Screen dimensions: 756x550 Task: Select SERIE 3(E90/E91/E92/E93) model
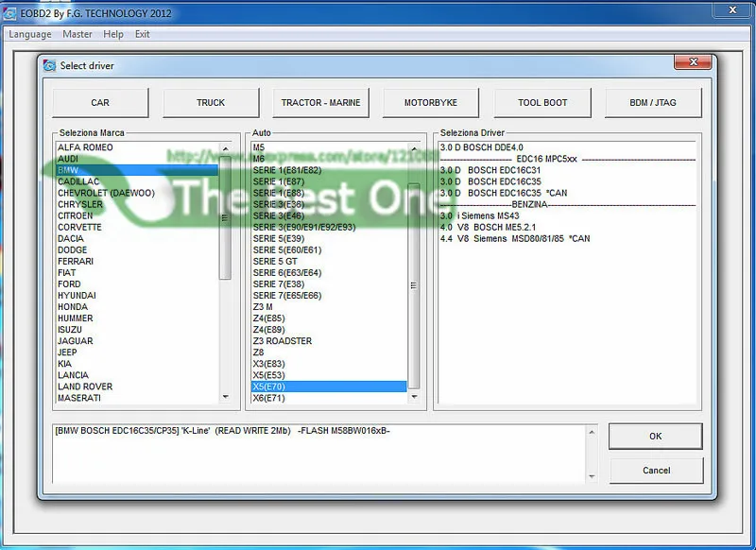(x=329, y=227)
